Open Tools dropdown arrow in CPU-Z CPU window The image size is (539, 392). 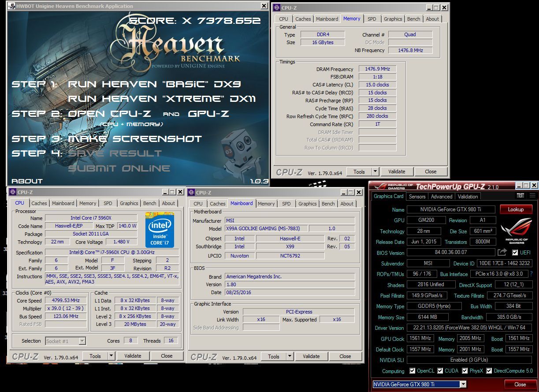[112, 356]
